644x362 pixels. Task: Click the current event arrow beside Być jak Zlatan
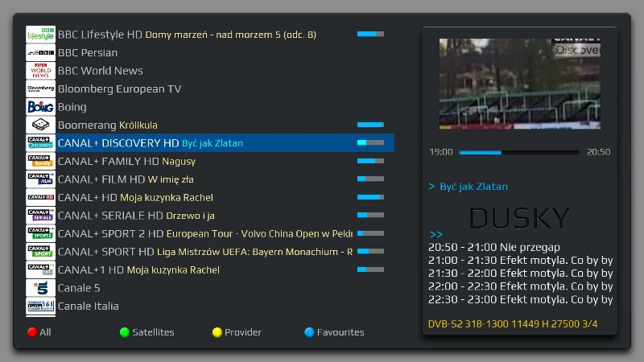point(431,187)
